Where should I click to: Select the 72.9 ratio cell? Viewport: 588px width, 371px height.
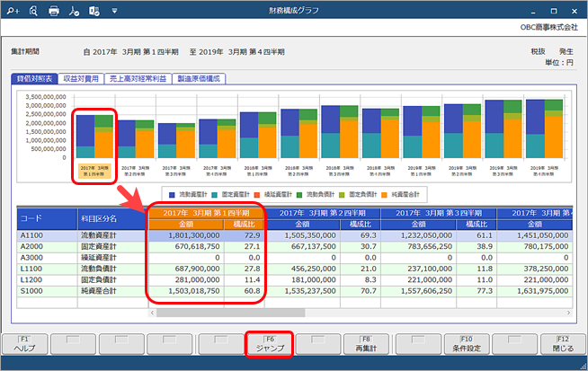coord(245,235)
